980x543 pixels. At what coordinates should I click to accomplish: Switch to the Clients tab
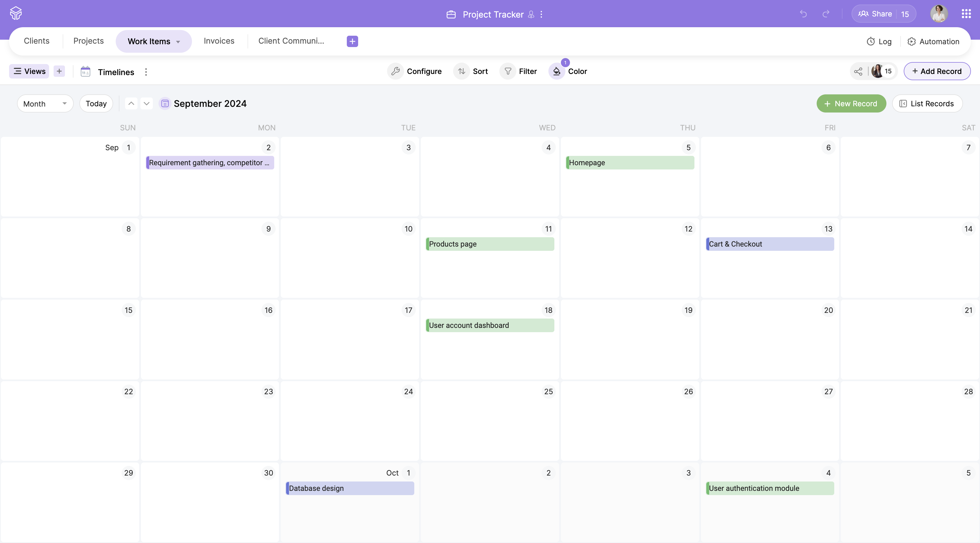tap(37, 41)
